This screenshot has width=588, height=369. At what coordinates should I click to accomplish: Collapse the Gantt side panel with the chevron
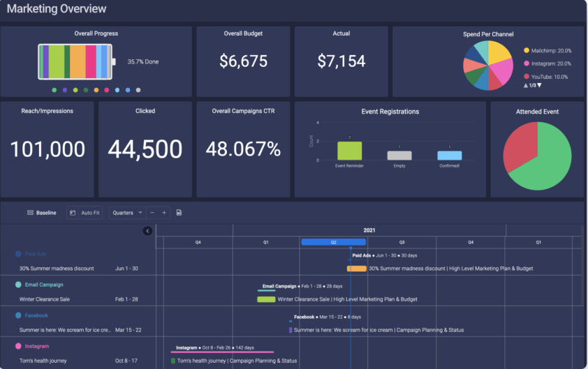click(x=147, y=231)
